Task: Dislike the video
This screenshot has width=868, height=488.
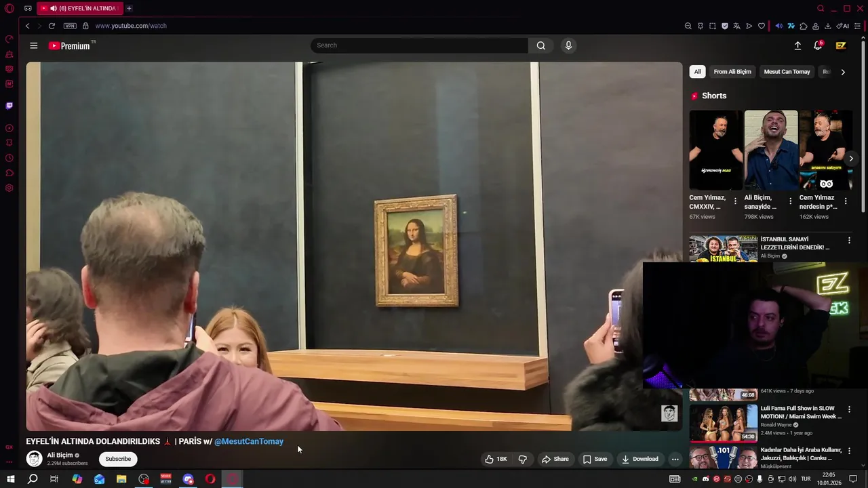Action: click(522, 459)
